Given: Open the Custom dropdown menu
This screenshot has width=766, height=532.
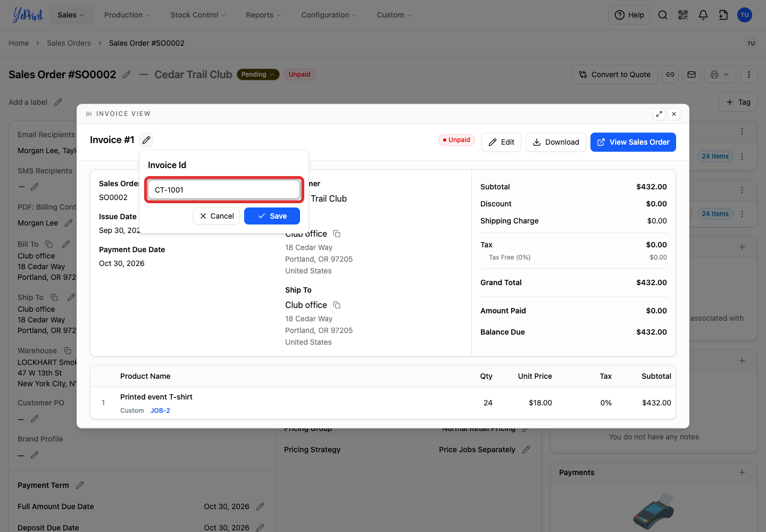Looking at the screenshot, I should pyautogui.click(x=394, y=15).
